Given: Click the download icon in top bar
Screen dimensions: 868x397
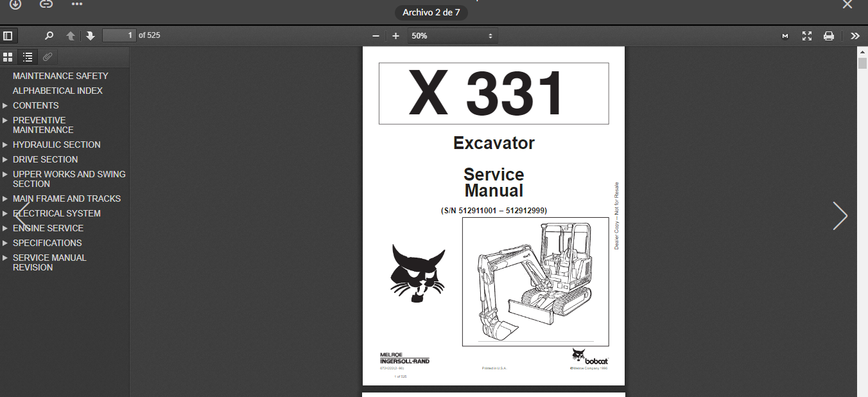Looking at the screenshot, I should pos(15,4).
